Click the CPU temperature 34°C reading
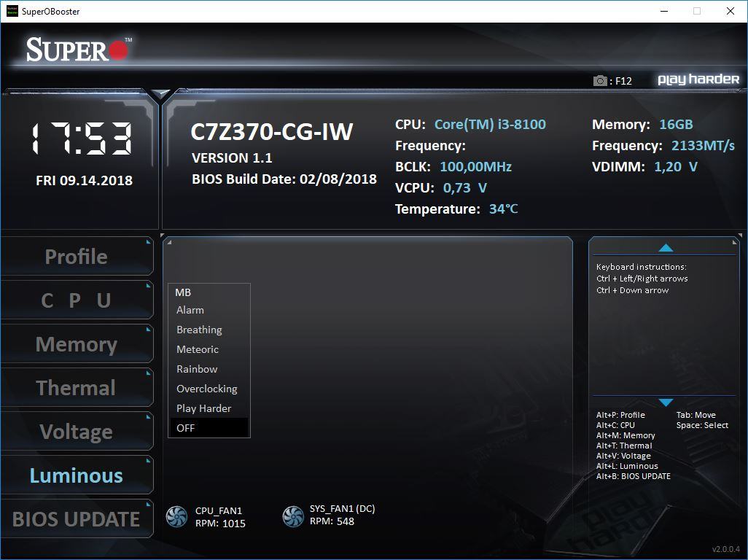 click(x=503, y=209)
